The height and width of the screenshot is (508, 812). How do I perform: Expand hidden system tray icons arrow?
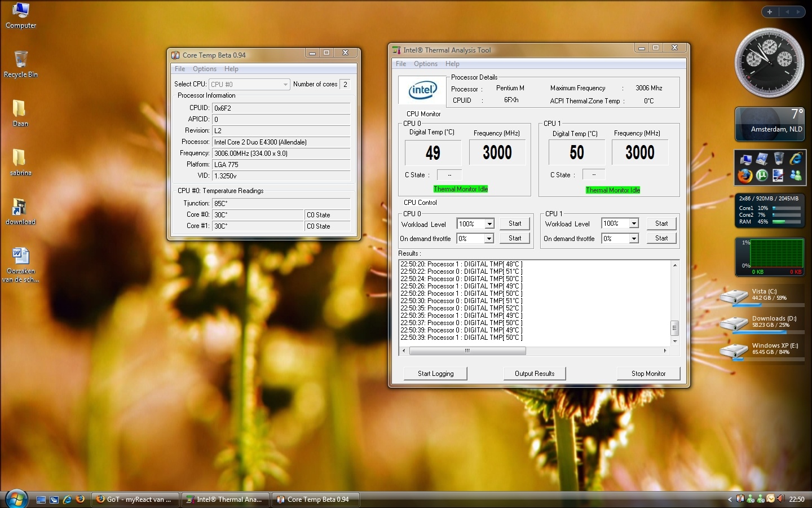(x=730, y=500)
